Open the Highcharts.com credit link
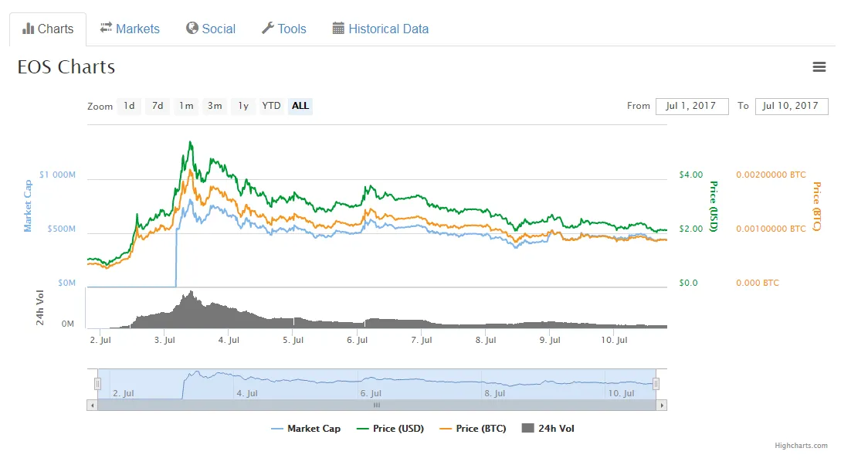The width and height of the screenshot is (868, 465). (x=801, y=446)
